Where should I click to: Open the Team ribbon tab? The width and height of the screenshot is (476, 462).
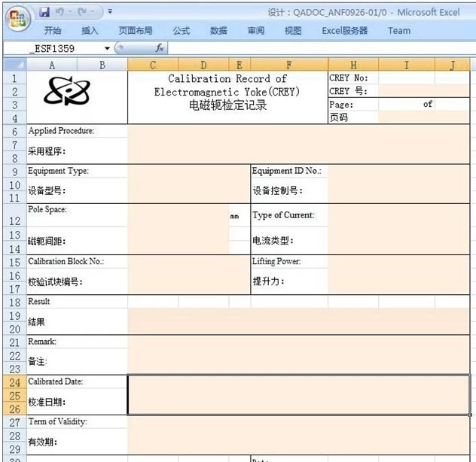pyautogui.click(x=399, y=31)
